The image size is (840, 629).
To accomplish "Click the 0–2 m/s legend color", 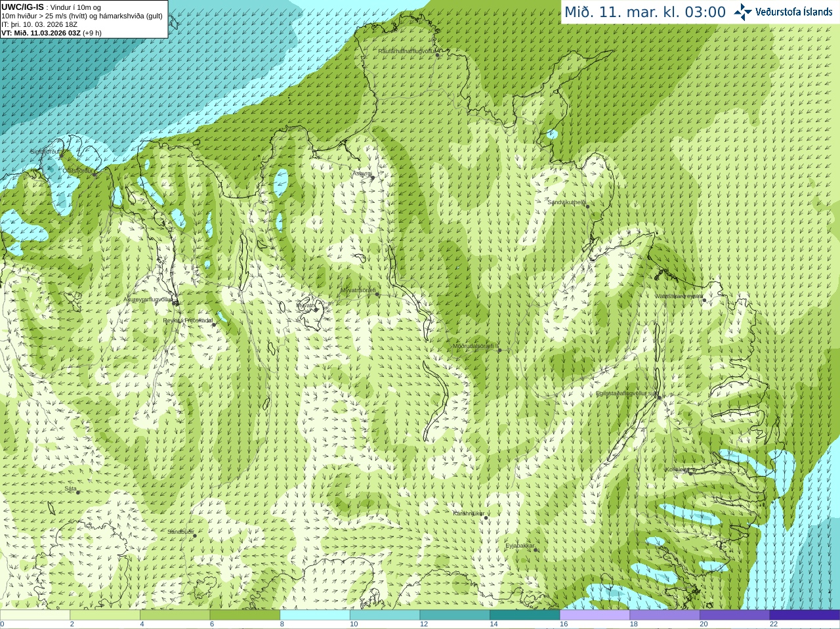I will click(x=35, y=615).
